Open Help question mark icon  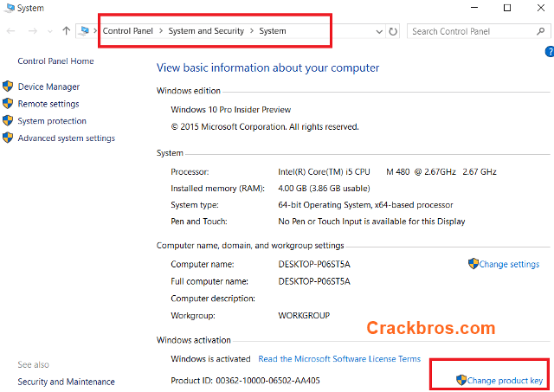[x=550, y=52]
